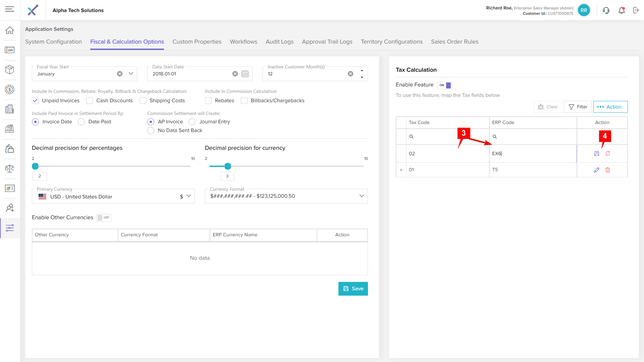Click the Filter button in Tax Calculation

tap(578, 107)
